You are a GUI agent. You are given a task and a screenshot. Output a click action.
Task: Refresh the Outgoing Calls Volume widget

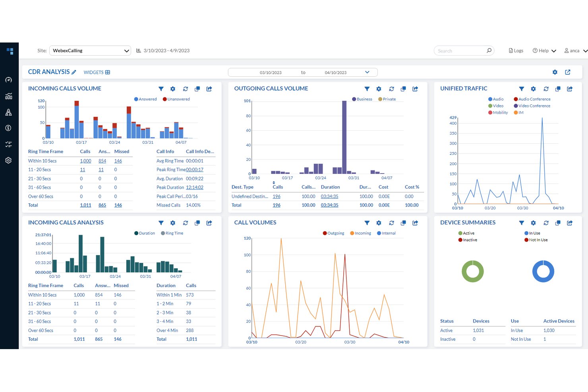391,89
